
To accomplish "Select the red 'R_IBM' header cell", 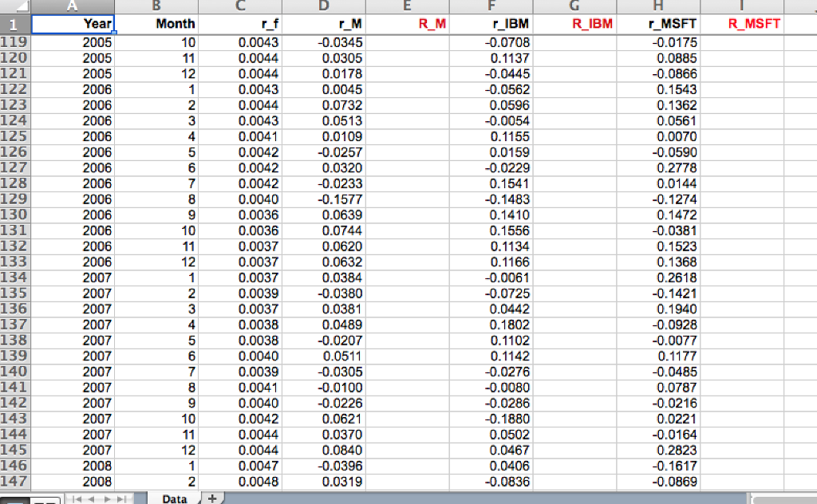I will pos(574,24).
